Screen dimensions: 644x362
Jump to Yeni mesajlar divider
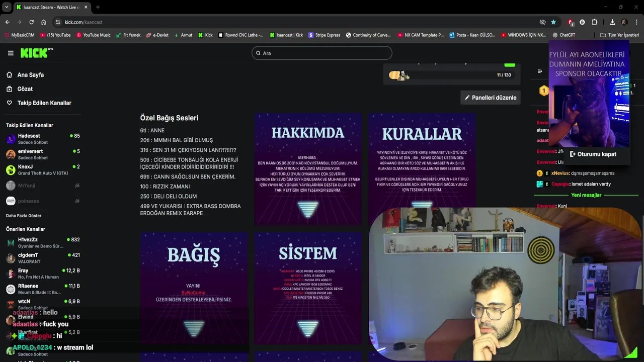586,195
